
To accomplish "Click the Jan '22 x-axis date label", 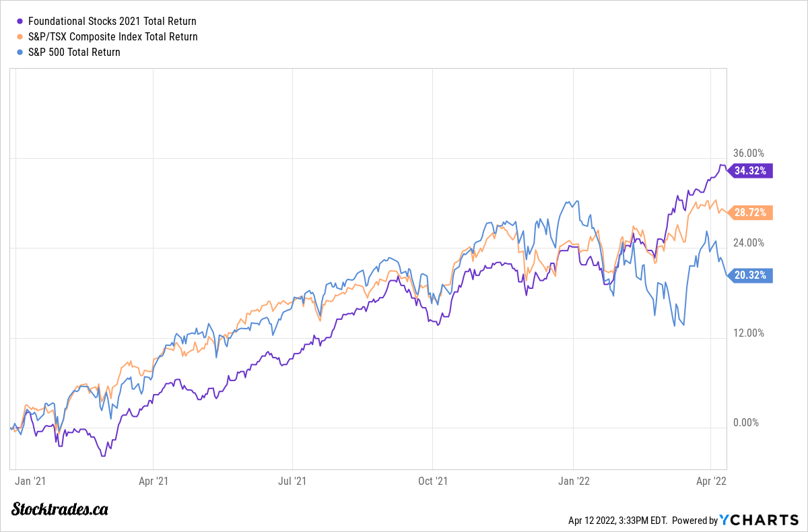I will click(x=573, y=481).
